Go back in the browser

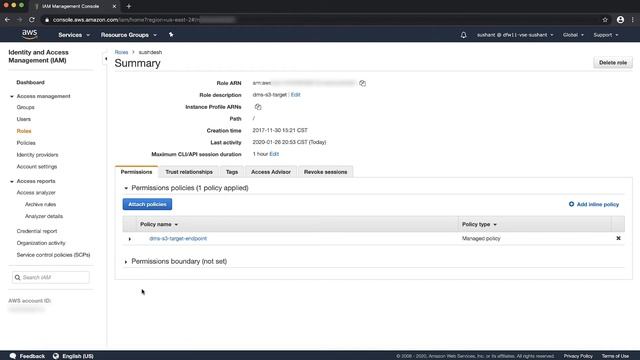[x=7, y=20]
